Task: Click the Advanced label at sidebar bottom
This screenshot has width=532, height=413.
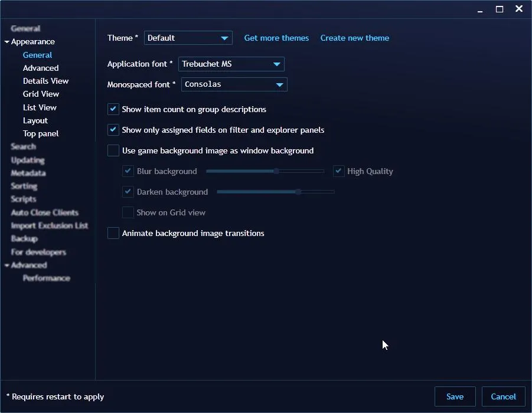Action: 29,265
